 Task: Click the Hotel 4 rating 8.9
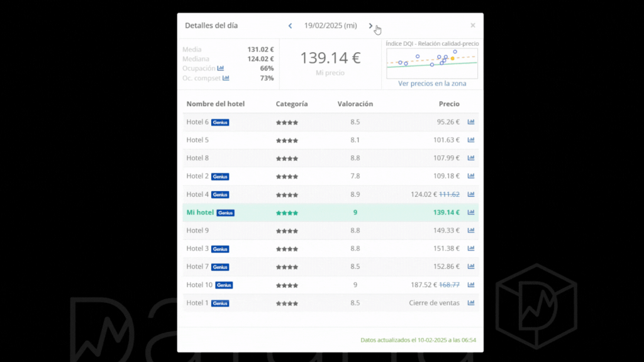click(x=355, y=194)
